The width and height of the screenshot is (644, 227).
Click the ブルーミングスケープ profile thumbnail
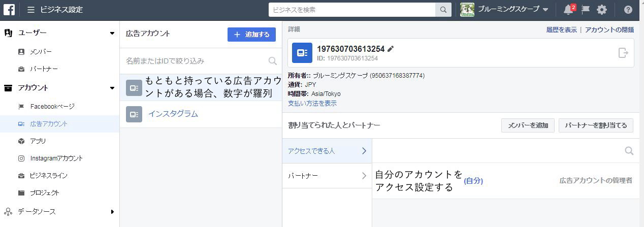click(467, 10)
